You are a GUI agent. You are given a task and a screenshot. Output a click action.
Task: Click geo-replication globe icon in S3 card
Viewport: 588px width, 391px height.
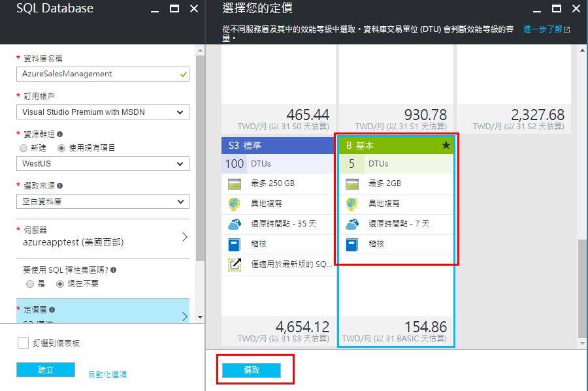[235, 204]
